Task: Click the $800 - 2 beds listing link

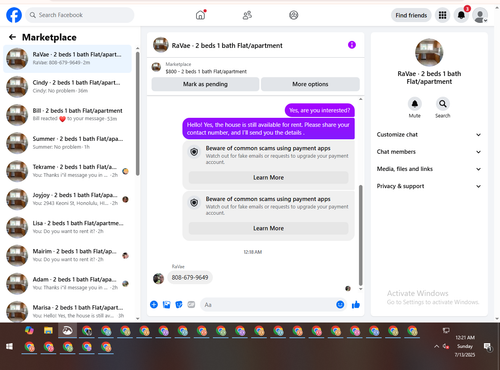Action: click(206, 71)
